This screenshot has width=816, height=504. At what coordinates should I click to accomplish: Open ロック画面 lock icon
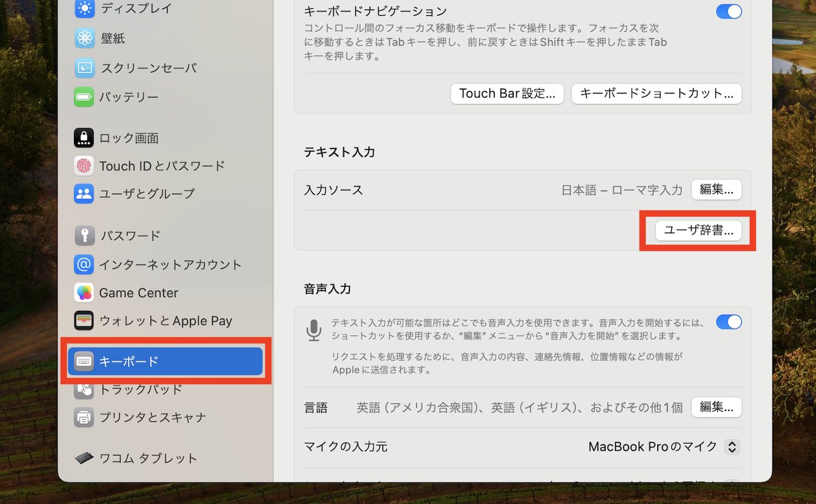[84, 138]
